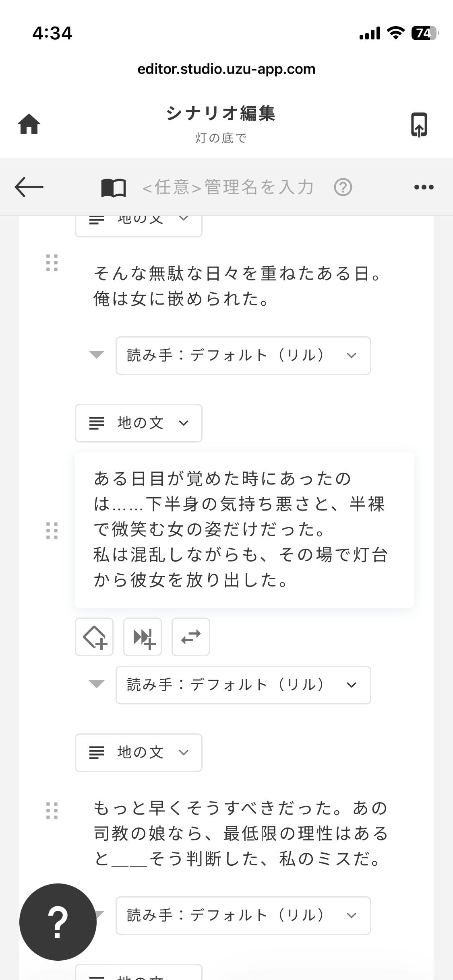Image resolution: width=453 pixels, height=980 pixels.
Task: Click the skip-forward plus icon button
Action: [143, 637]
